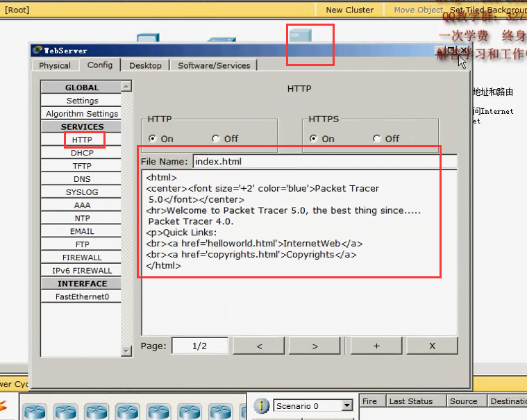Select the AAA service
The height and width of the screenshot is (420, 527).
click(x=82, y=205)
